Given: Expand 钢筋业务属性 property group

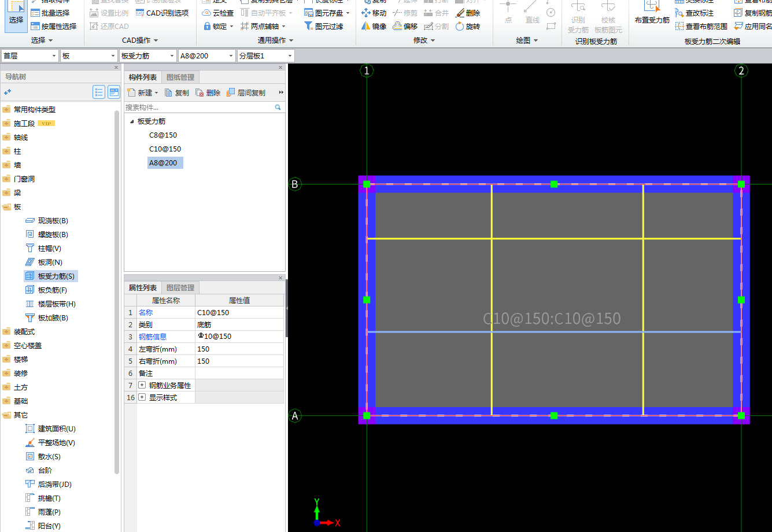Looking at the screenshot, I should (142, 385).
